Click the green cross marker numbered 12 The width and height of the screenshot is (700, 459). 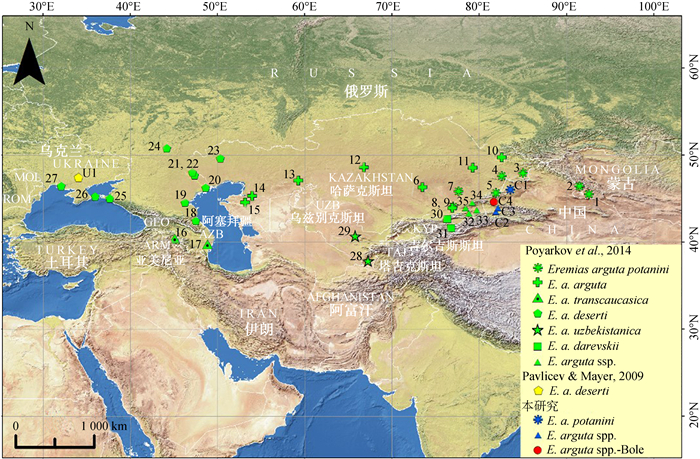[x=365, y=167]
